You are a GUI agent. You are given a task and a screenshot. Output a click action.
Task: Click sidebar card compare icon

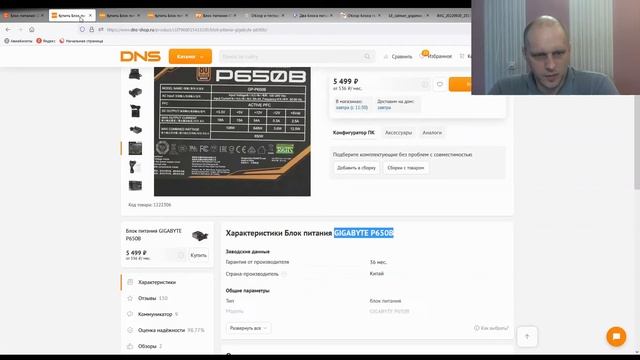(x=181, y=255)
